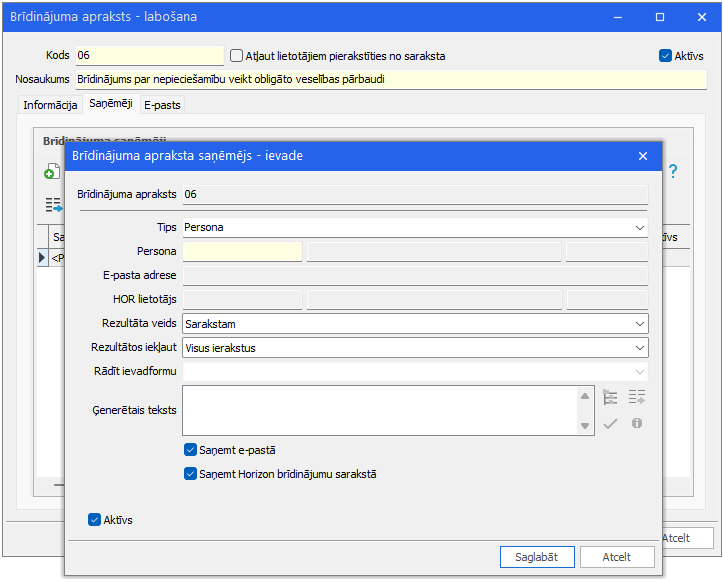The image size is (723, 579).
Task: Click the tree structure icon beside generated text
Action: [x=610, y=397]
